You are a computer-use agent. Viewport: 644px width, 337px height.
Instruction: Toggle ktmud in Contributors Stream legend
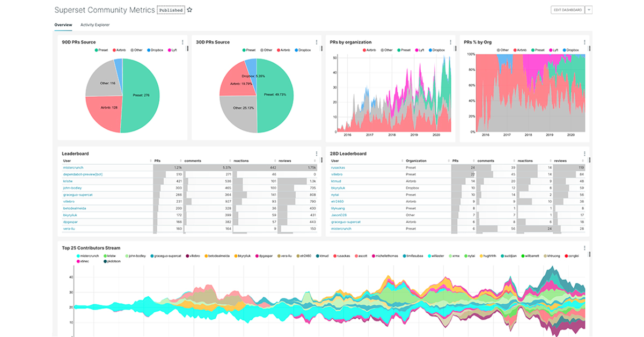pos(323,256)
